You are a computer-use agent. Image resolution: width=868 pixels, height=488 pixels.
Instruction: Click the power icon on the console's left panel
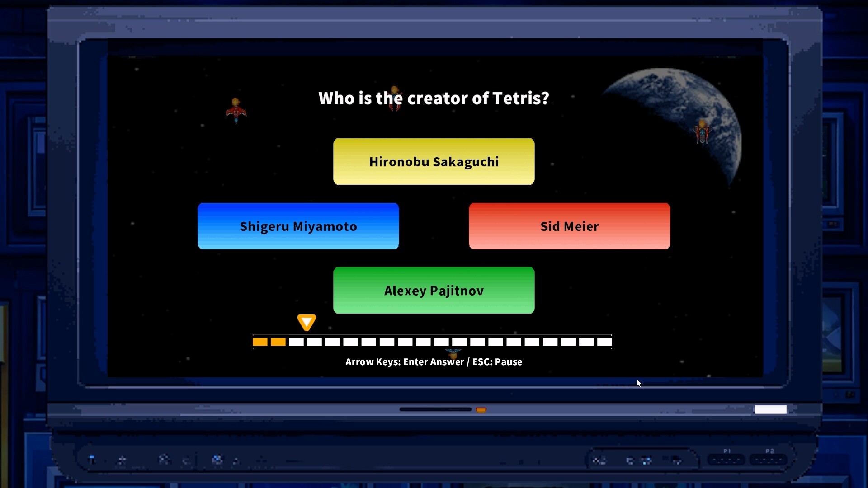93,460
